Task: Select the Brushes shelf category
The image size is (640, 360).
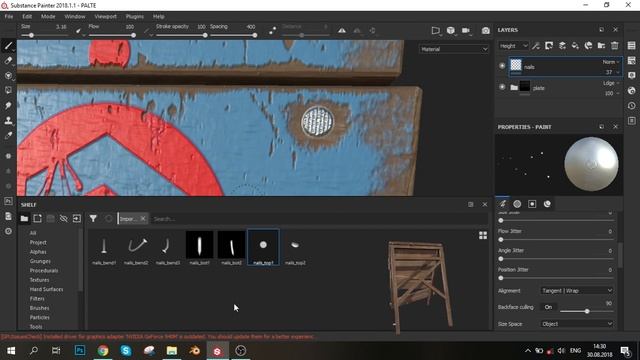Action: (x=39, y=308)
